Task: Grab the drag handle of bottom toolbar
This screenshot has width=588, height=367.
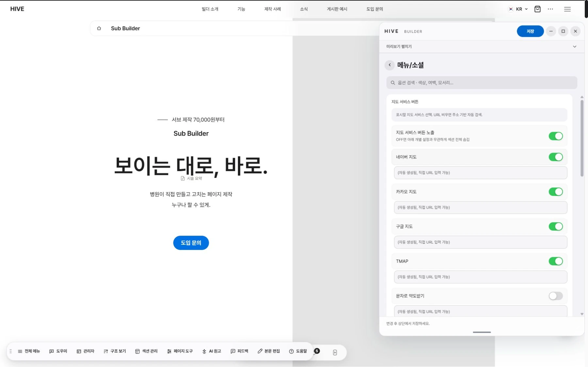Action: point(11,351)
